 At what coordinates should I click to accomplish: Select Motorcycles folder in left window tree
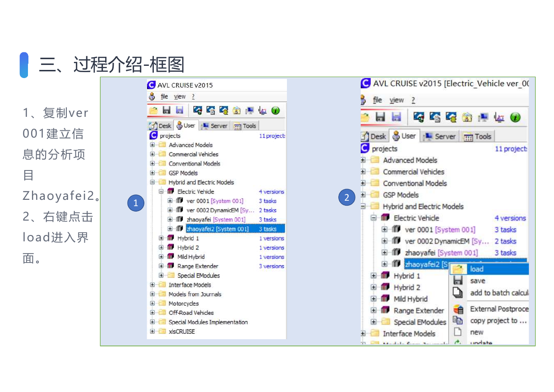pos(184,304)
